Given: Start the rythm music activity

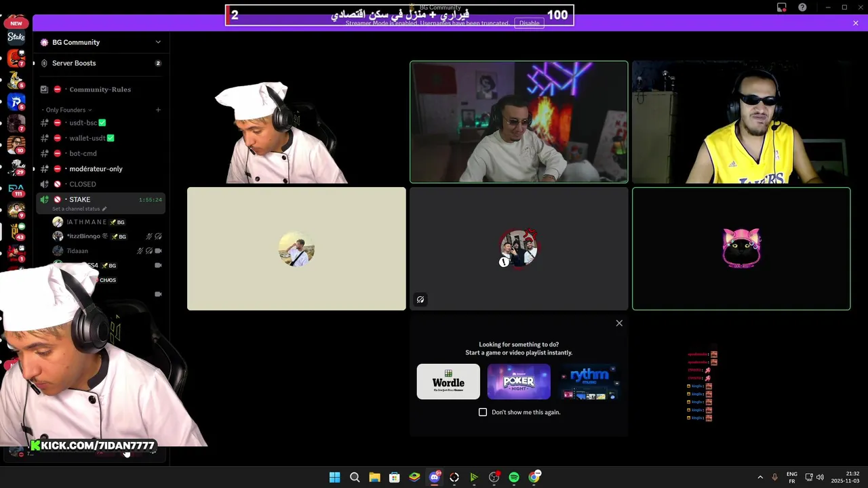Looking at the screenshot, I should [x=589, y=382].
